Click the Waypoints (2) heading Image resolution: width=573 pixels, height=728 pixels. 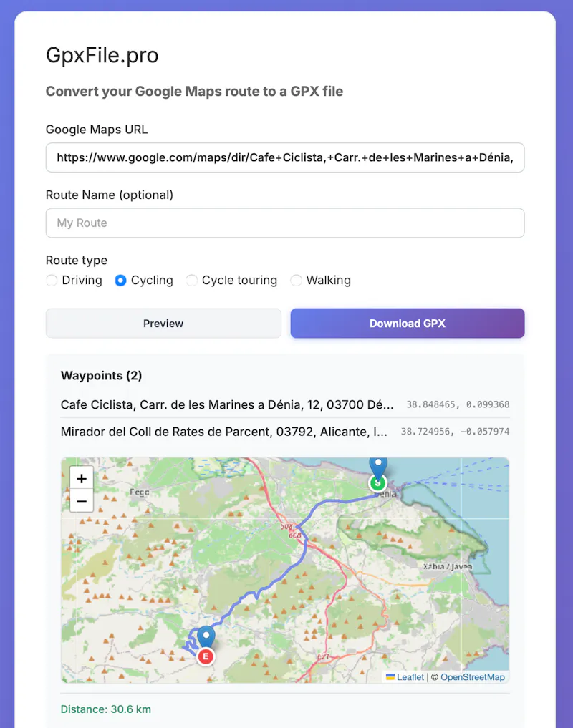101,375
